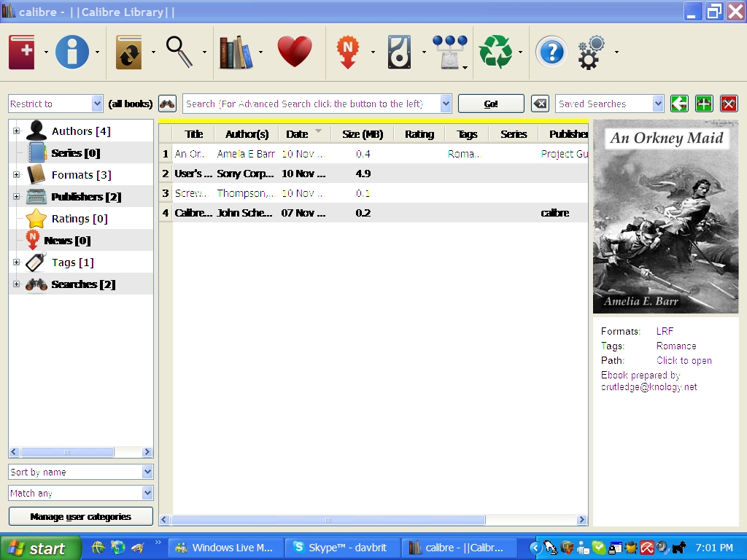The width and height of the screenshot is (747, 560).
Task: Select the Ratings category in tag browser
Action: pyautogui.click(x=81, y=219)
